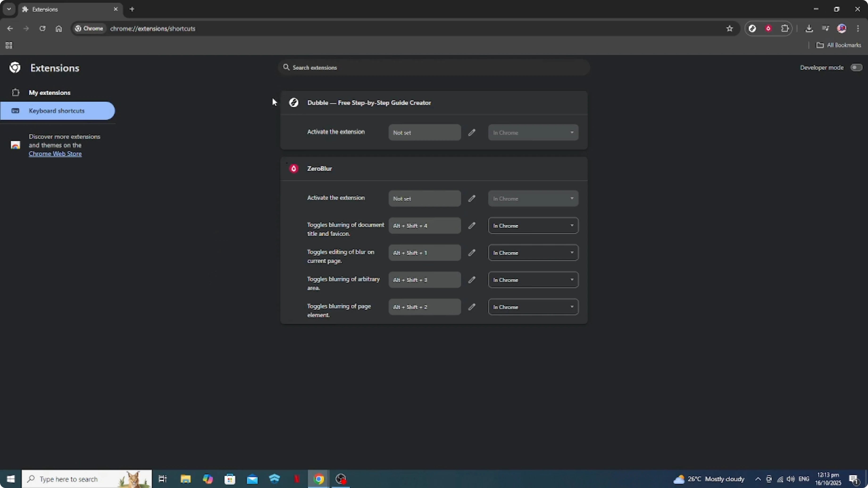Go back to previous page
The image size is (868, 488).
(10, 28)
